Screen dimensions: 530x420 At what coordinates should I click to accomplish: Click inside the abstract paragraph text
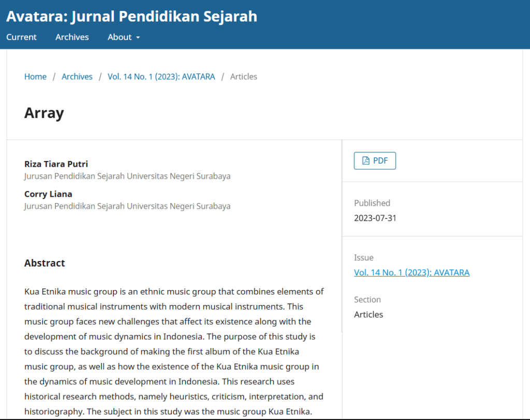[174, 337]
